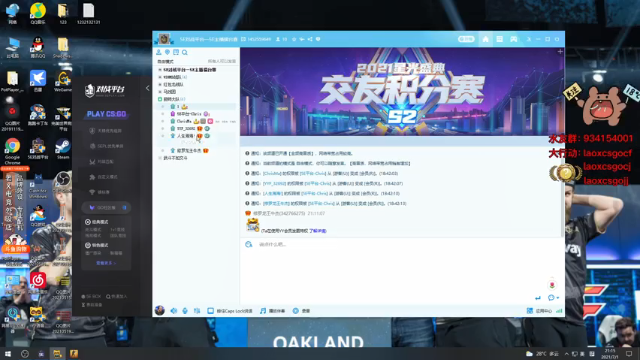Collapse 5E platform side panel arrow
Viewport: 640px width, 360px height.
click(x=147, y=88)
